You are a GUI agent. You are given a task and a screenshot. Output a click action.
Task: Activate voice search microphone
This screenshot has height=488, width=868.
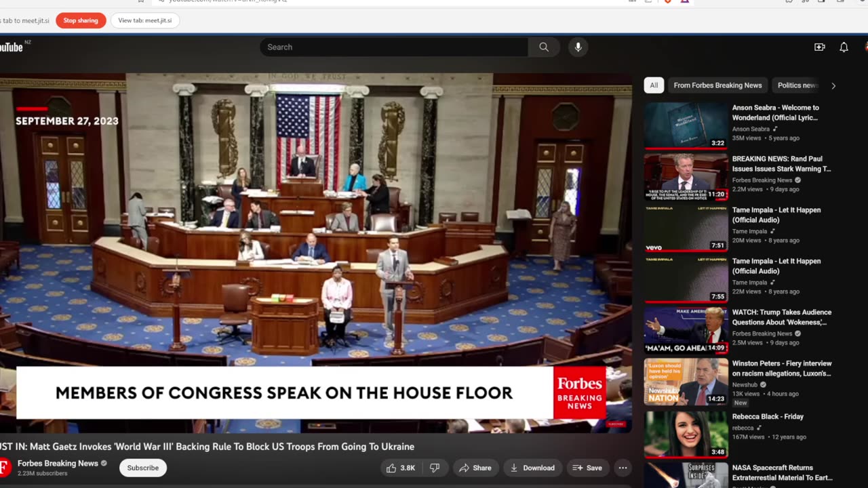coord(578,47)
